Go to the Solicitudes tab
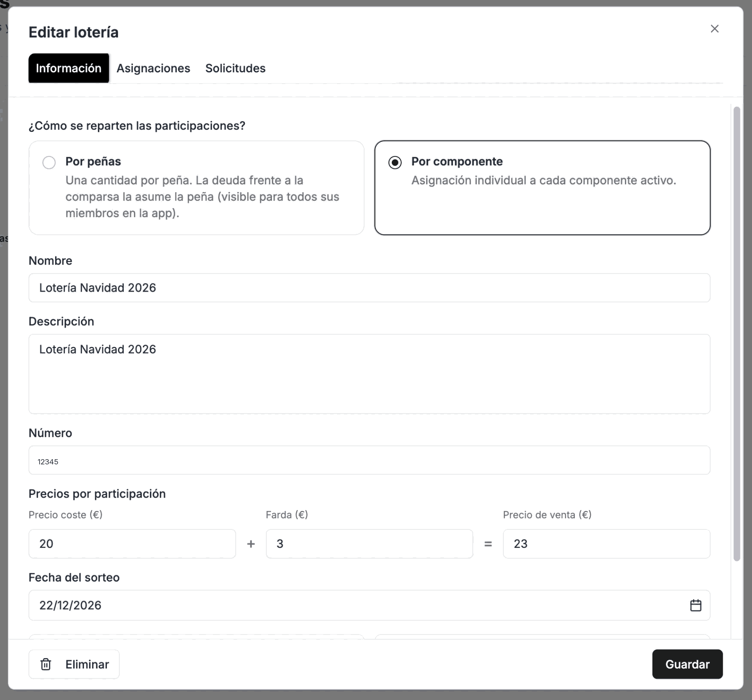The width and height of the screenshot is (752, 700). (235, 68)
